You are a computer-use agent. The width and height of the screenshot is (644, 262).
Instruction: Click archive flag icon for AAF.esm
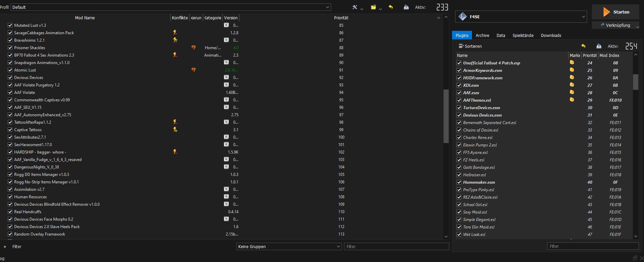click(572, 93)
